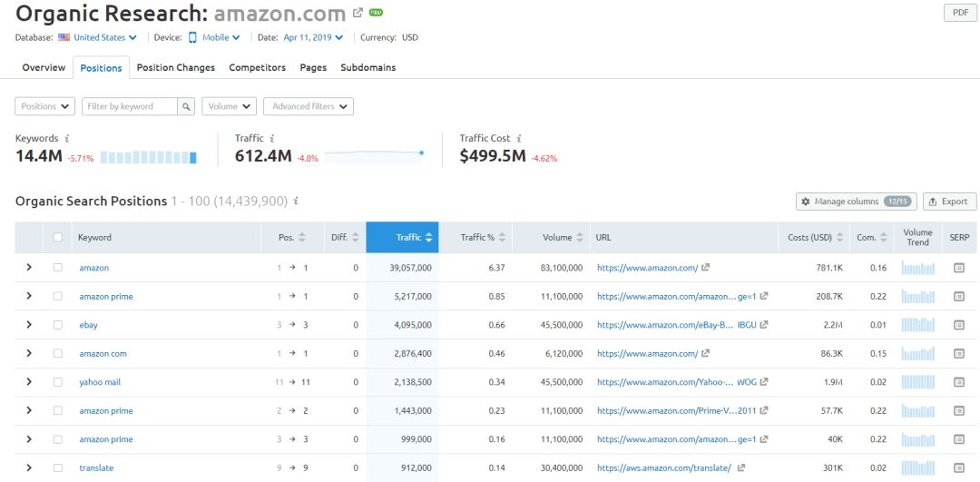980x482 pixels.
Task: Click the Export button
Action: coord(950,202)
